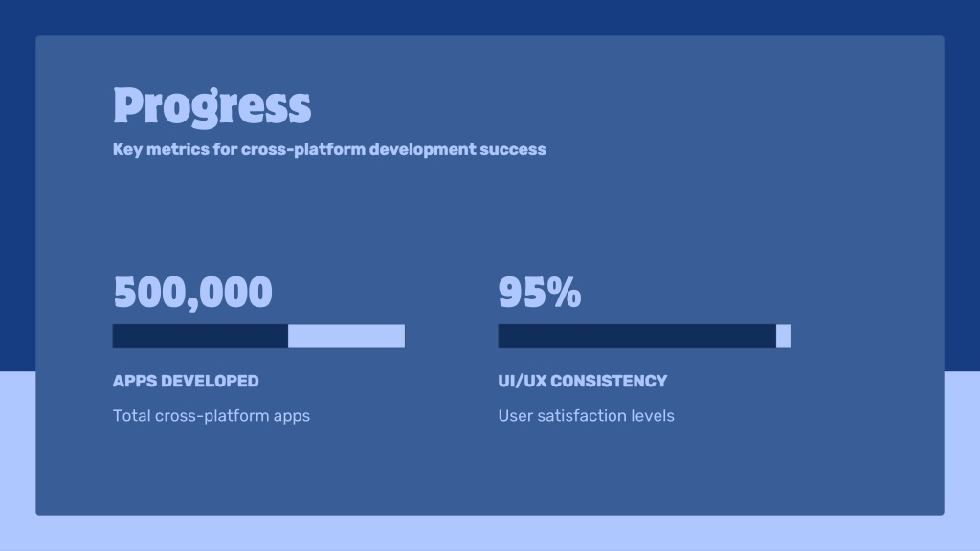The width and height of the screenshot is (980, 551).
Task: Click the Progress slide title
Action: tap(212, 106)
